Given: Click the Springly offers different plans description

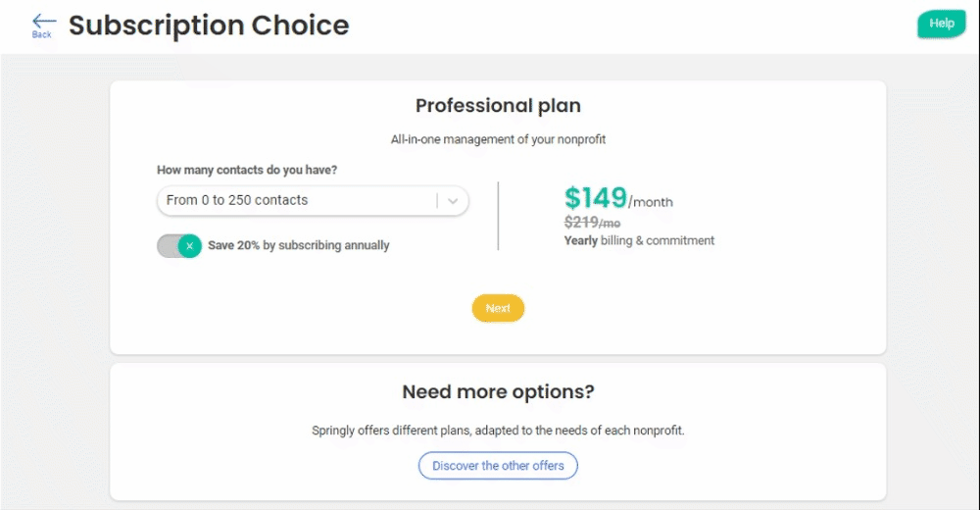Looking at the screenshot, I should click(x=498, y=431).
